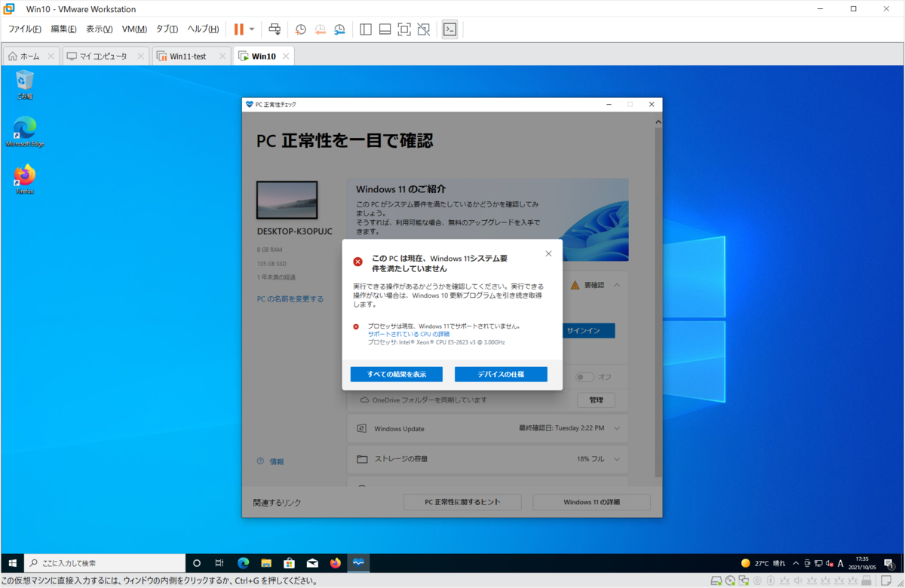This screenshot has height=588, width=905.
Task: Click PC の名前を変更する link
Action: coord(290,299)
